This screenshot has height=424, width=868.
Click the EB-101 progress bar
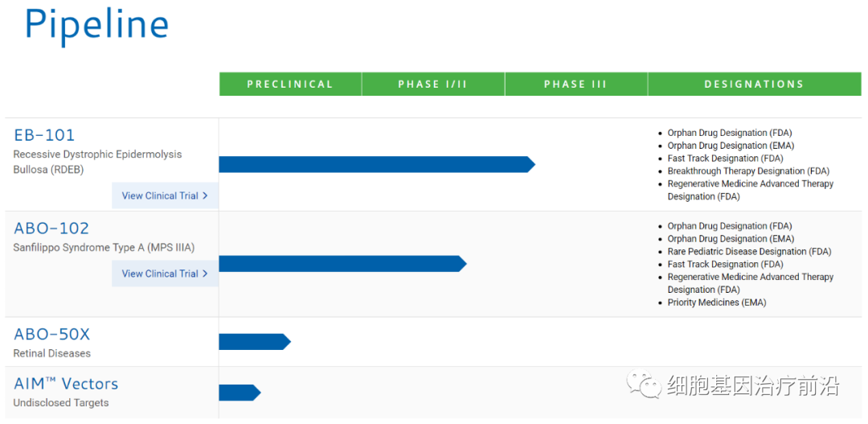click(x=375, y=164)
